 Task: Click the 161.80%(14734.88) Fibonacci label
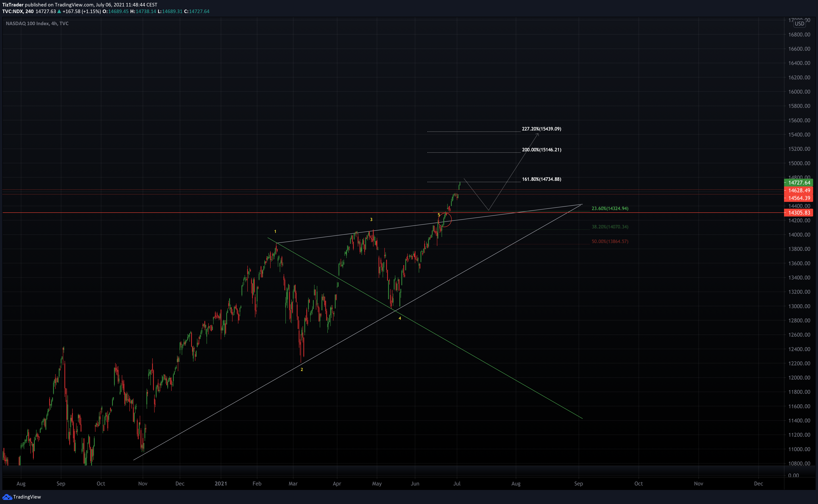(x=541, y=179)
